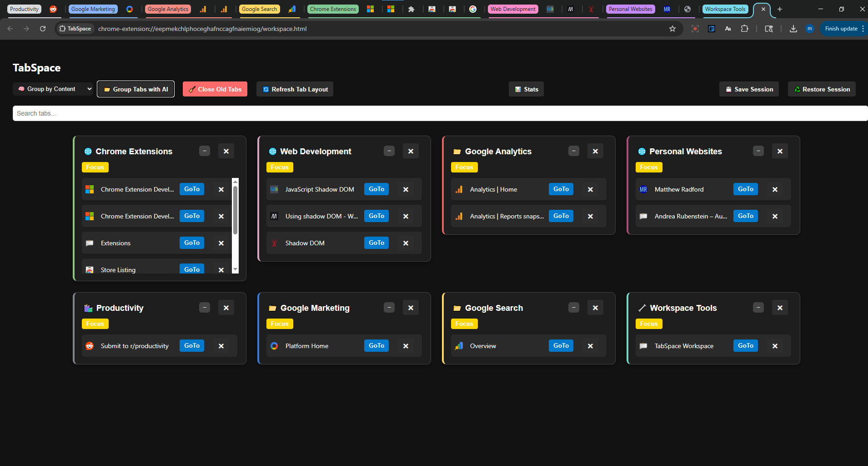The image size is (868, 466).
Task: Collapse the Personal Websites group card
Action: (x=758, y=151)
